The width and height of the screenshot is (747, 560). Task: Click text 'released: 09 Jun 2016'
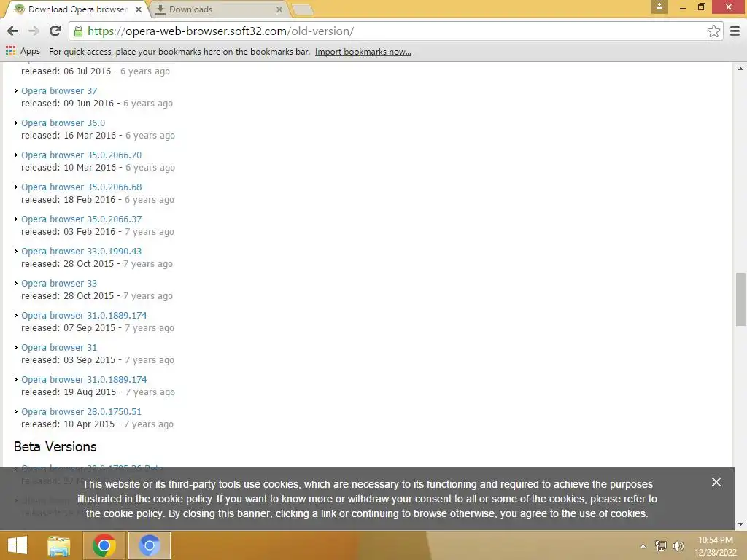pos(67,104)
